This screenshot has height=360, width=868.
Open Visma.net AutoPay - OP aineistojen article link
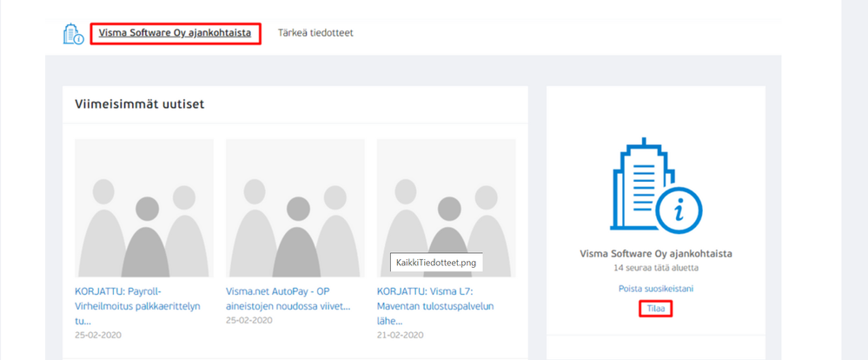[x=288, y=299]
